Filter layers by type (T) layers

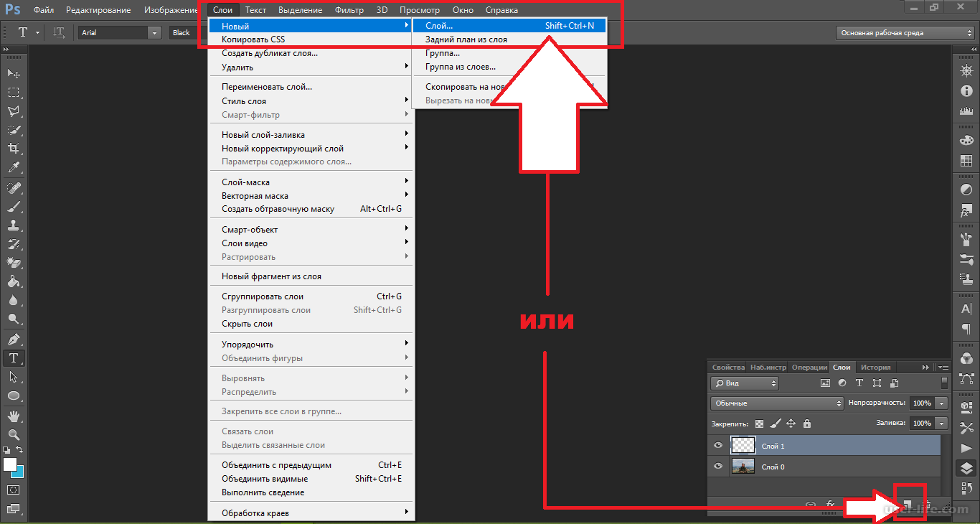[x=859, y=384]
